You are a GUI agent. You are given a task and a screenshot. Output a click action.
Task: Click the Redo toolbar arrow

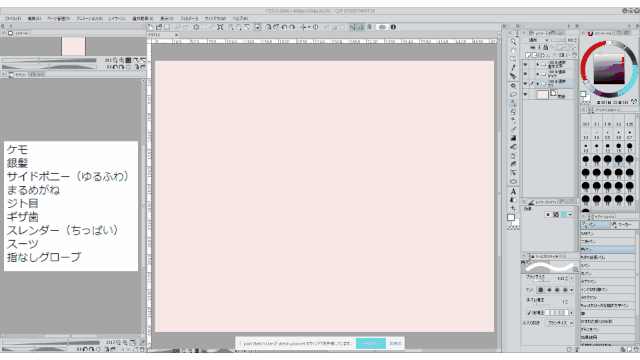point(185,27)
